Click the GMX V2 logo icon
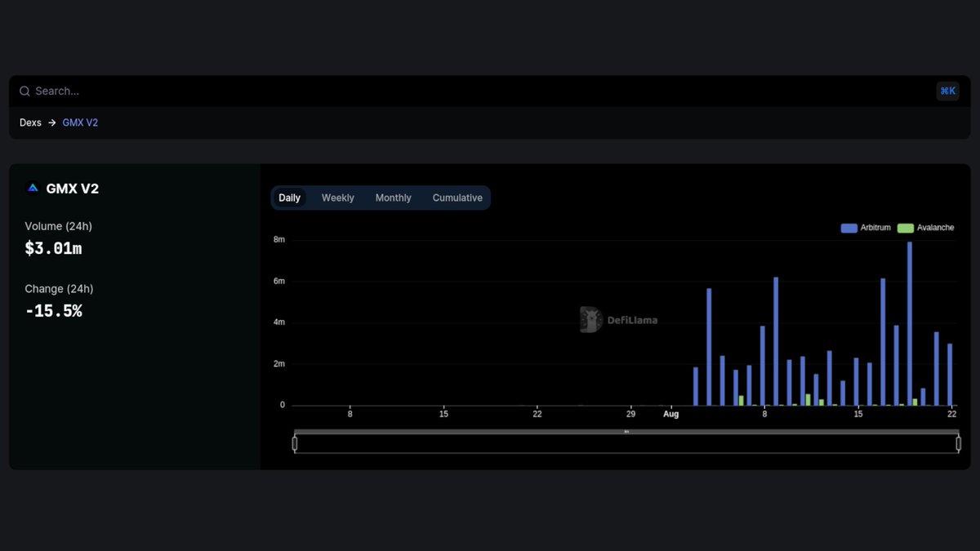The image size is (980, 551). tap(33, 189)
